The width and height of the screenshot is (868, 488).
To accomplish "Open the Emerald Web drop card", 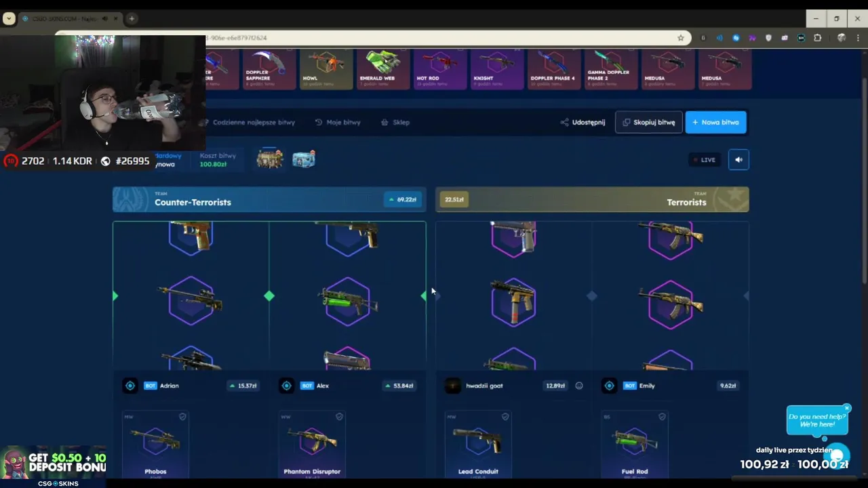I will (x=383, y=70).
